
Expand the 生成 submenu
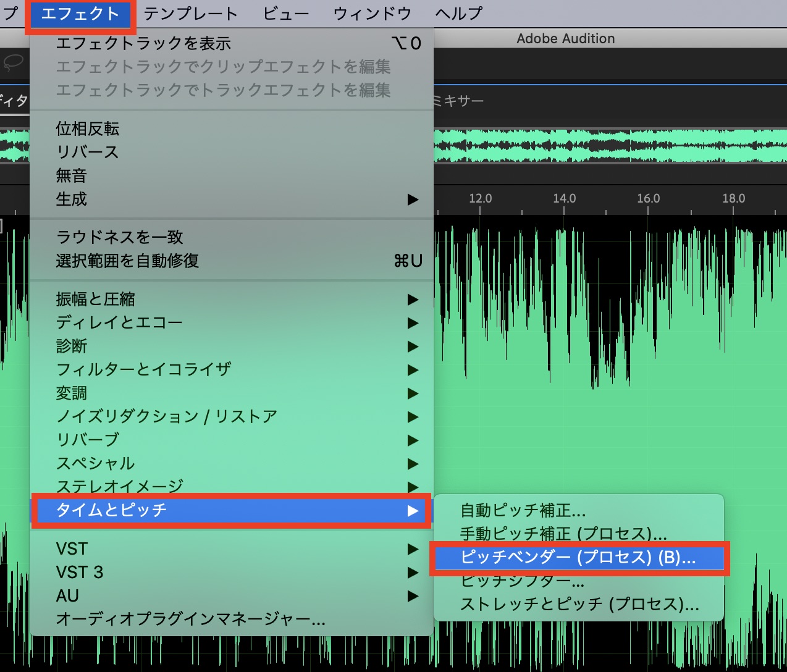click(x=232, y=199)
